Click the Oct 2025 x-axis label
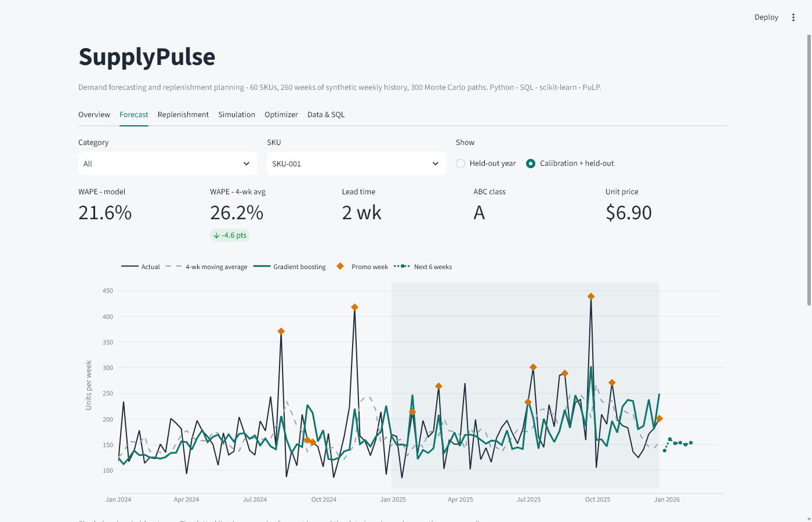Image resolution: width=812 pixels, height=522 pixels. coord(597,499)
